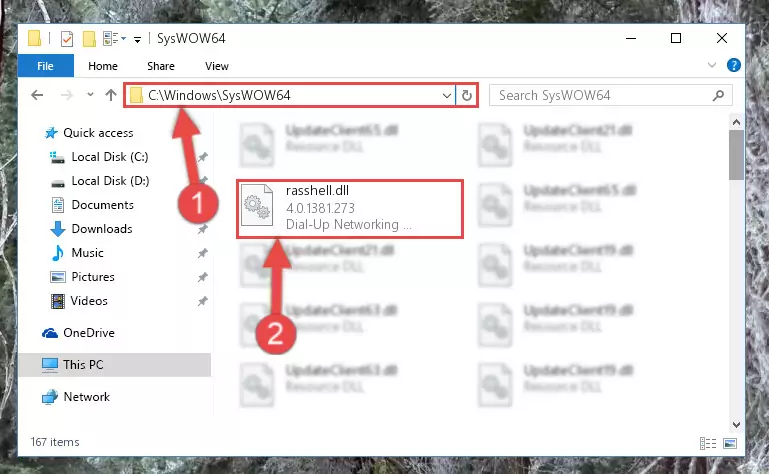Screen dimensions: 769x474
Task: Click the Quick access star icon
Action: (x=51, y=133)
